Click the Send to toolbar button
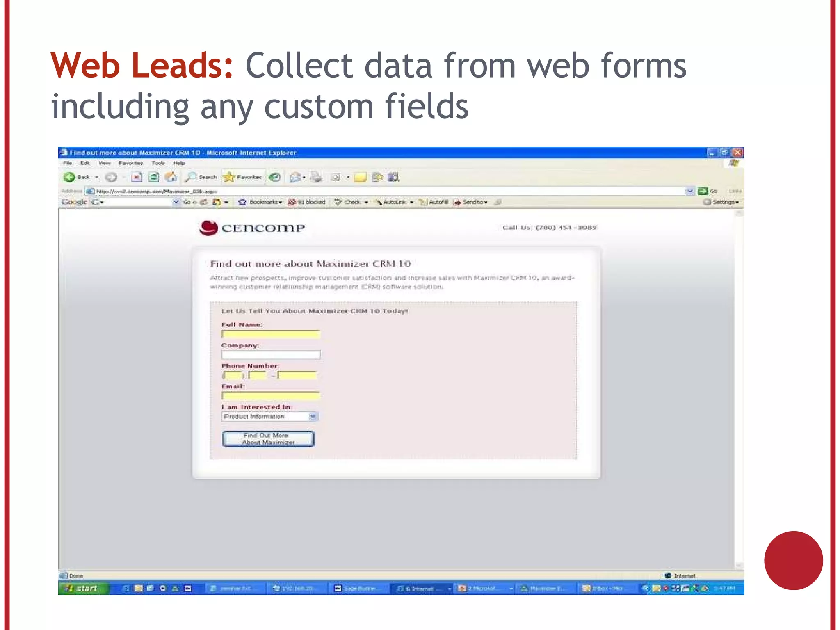 click(470, 202)
